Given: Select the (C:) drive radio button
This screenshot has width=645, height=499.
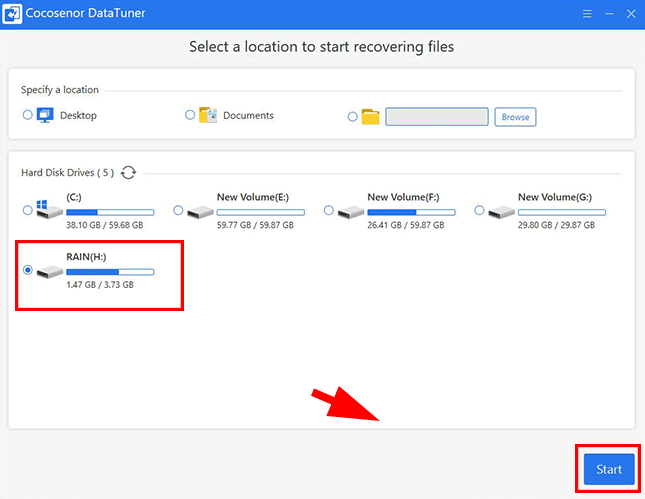Looking at the screenshot, I should 28,211.
